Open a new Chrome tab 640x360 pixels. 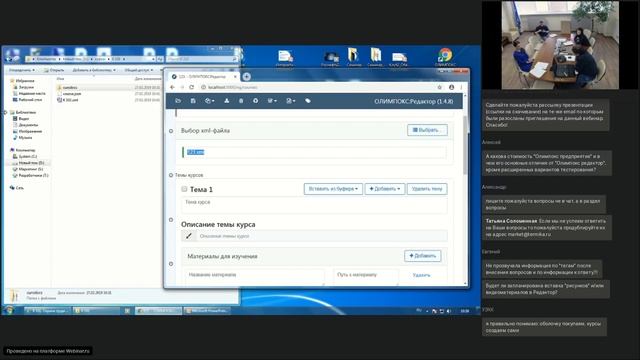pyautogui.click(x=247, y=76)
